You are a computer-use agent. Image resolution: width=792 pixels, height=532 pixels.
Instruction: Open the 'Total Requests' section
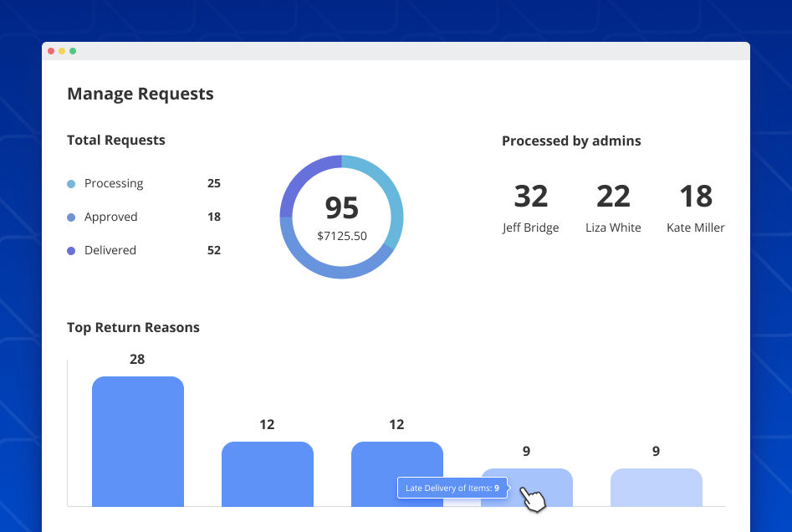click(x=115, y=140)
